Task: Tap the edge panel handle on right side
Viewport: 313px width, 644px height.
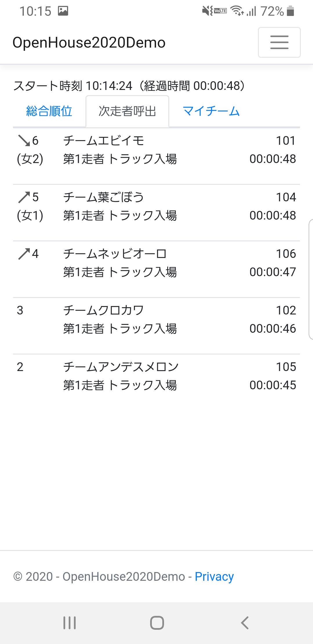Action: point(311,279)
